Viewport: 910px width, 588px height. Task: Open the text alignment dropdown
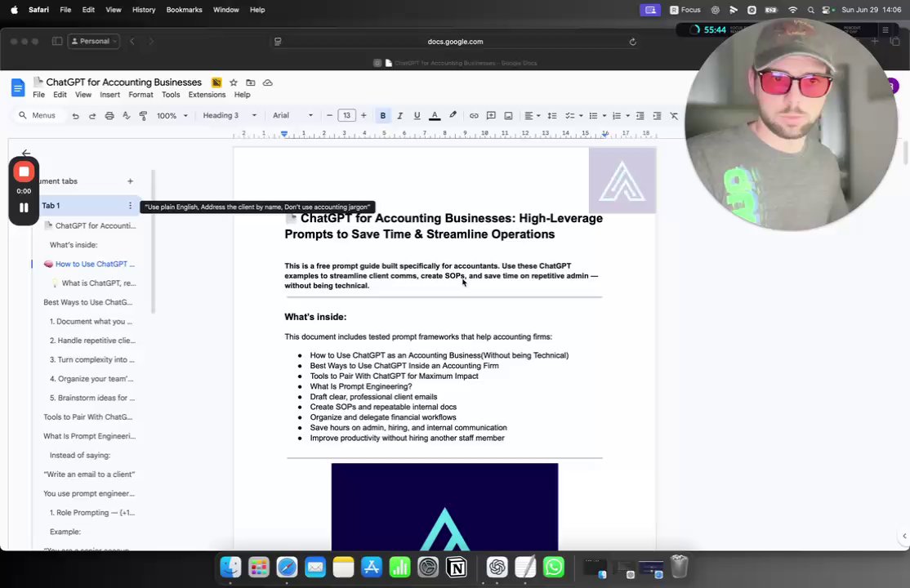click(532, 115)
